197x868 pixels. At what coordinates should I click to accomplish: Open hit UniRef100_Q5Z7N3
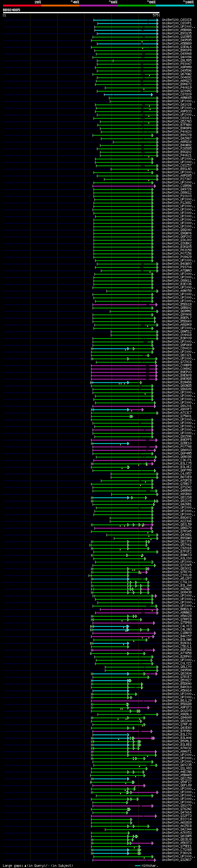pos(177,122)
